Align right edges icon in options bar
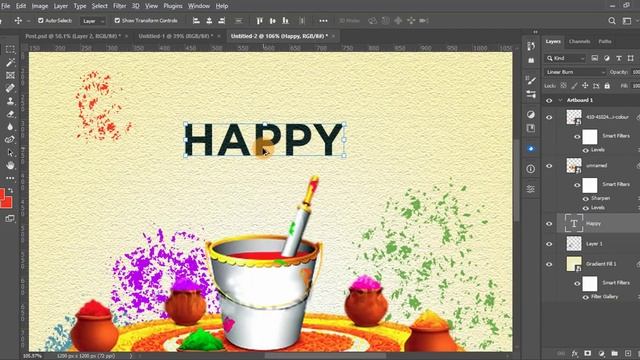This screenshot has width=640, height=360. click(x=222, y=20)
